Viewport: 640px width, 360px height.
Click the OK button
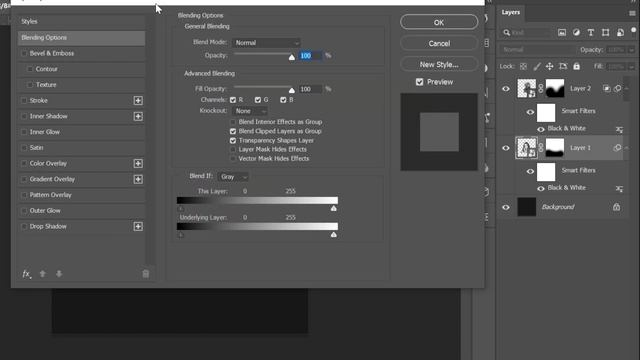[x=439, y=22]
